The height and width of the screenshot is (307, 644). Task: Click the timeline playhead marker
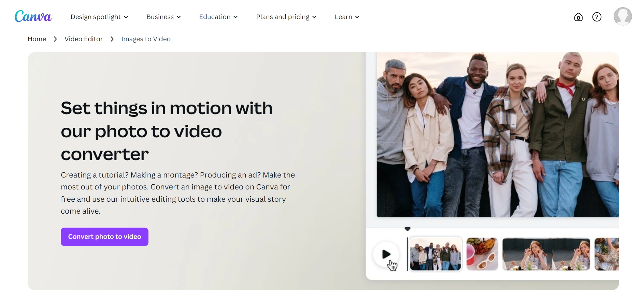(407, 229)
